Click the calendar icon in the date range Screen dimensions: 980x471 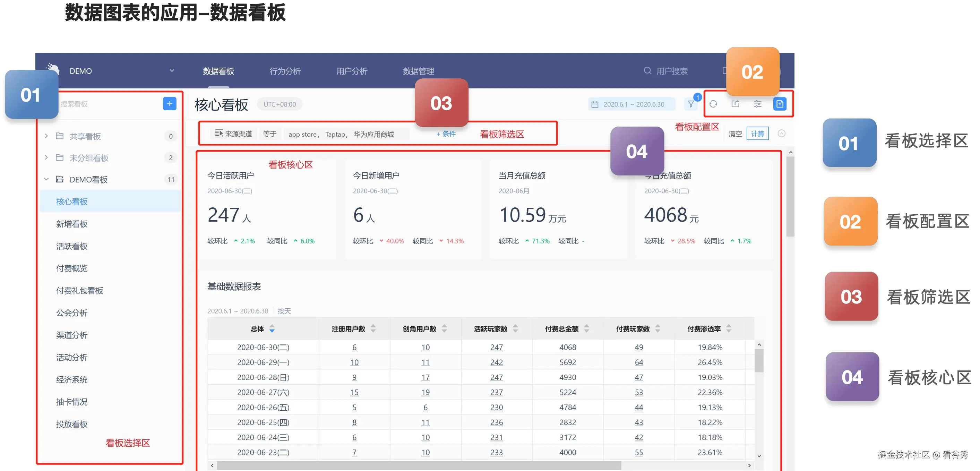tap(595, 104)
